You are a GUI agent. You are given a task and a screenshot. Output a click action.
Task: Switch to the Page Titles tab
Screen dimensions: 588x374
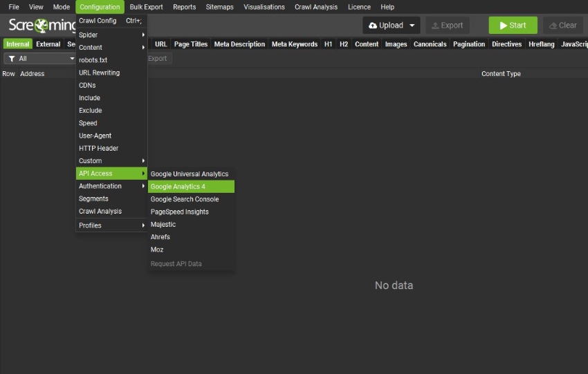tap(190, 44)
